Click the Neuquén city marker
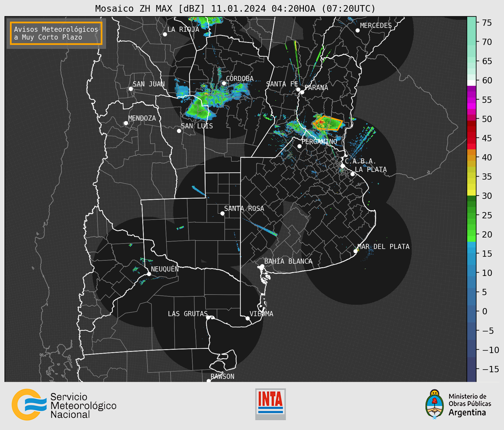Screen dimensions: 504x430 [149, 274]
